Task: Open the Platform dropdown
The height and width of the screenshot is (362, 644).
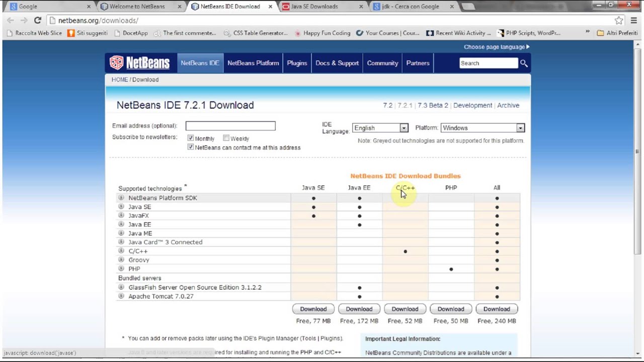Action: tap(482, 128)
